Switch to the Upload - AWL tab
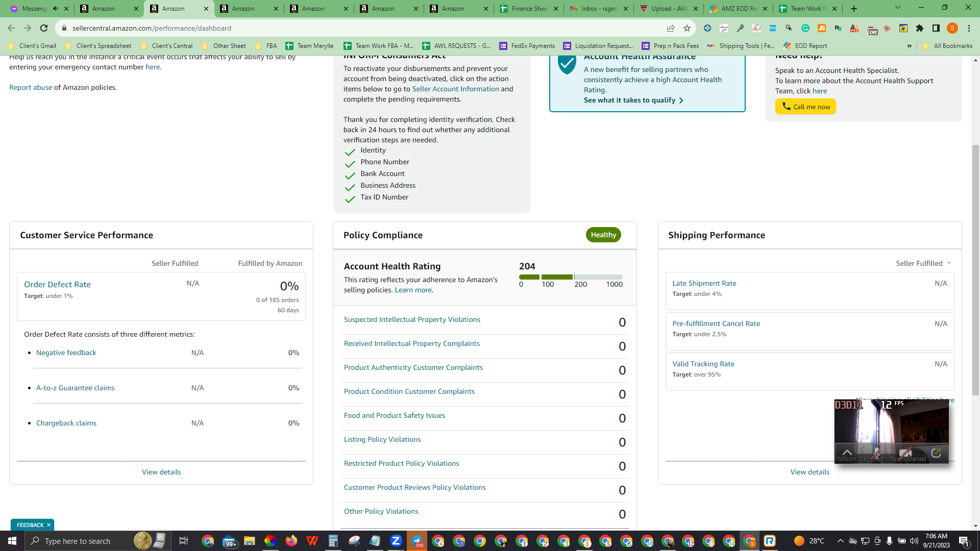Screen dimensions: 980x551 click(668, 9)
